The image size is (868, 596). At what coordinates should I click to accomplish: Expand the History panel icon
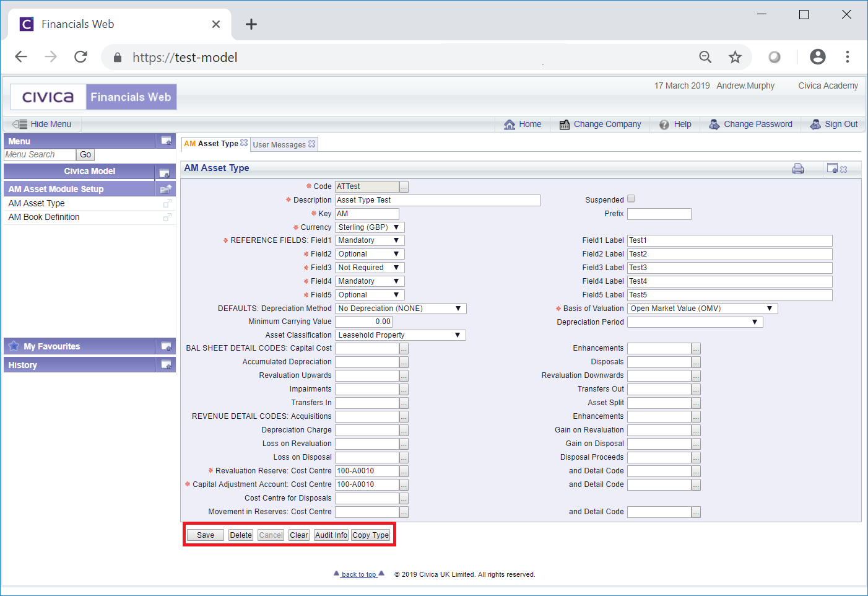click(x=166, y=365)
